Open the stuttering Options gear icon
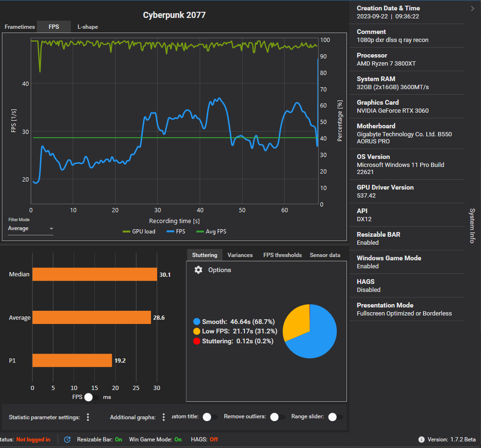The width and height of the screenshot is (481, 448). pos(198,270)
